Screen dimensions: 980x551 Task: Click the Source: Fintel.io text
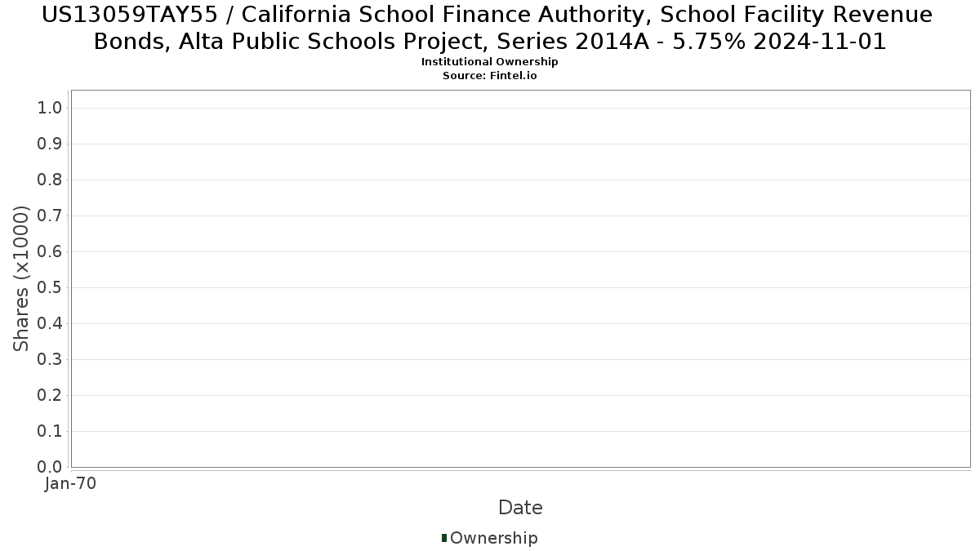(x=489, y=76)
